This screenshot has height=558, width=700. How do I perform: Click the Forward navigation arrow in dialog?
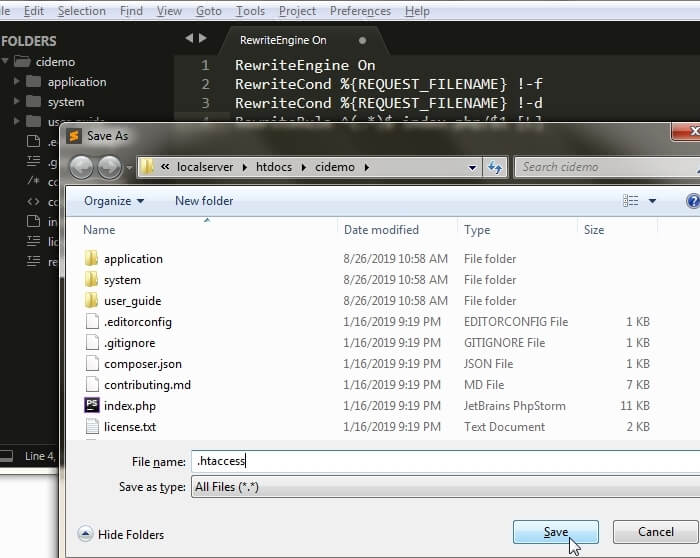[x=109, y=167]
